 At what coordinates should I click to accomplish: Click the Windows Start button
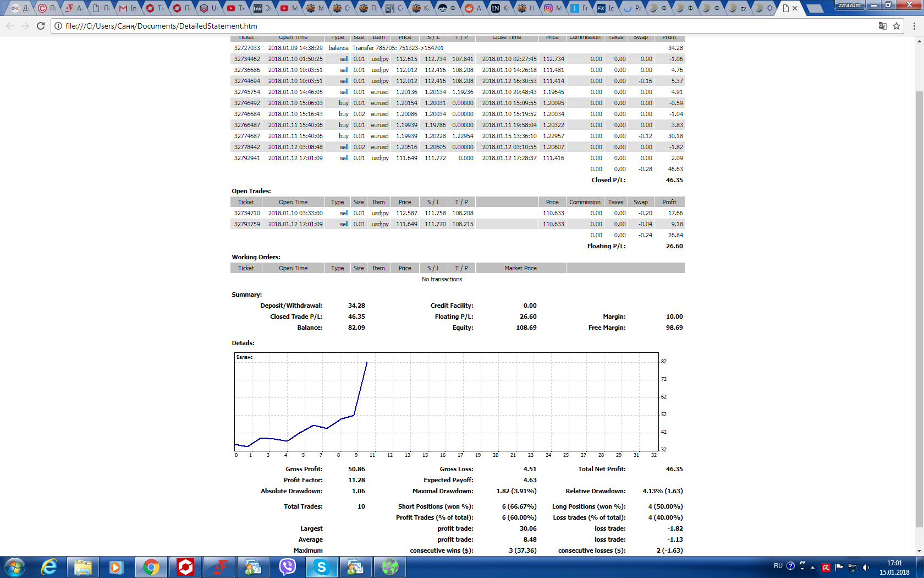coord(15,567)
